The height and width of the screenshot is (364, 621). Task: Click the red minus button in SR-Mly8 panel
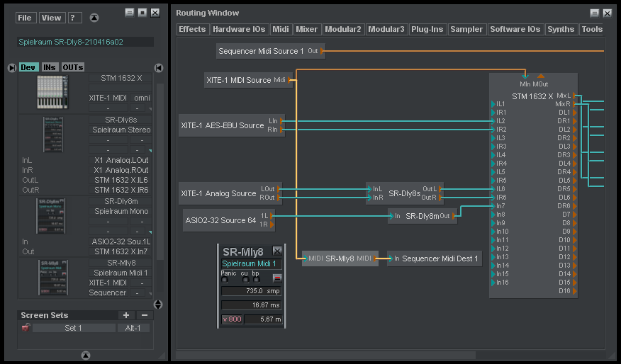276,277
